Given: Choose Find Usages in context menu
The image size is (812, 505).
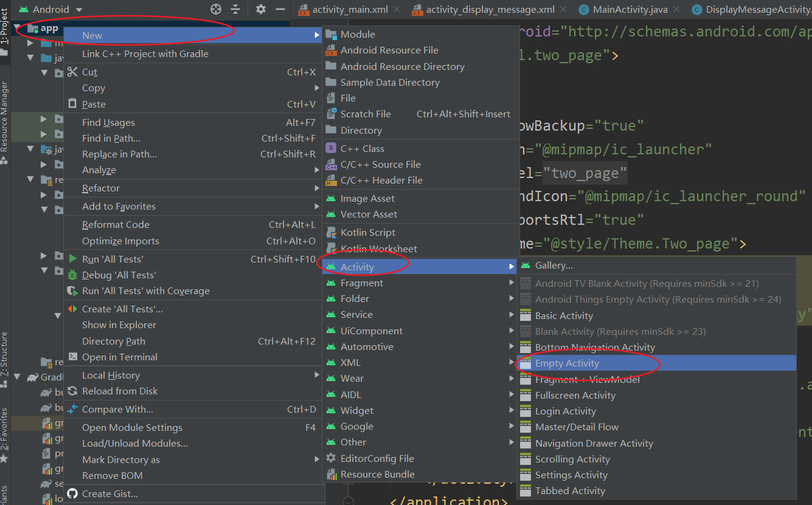Looking at the screenshot, I should (193, 122).
